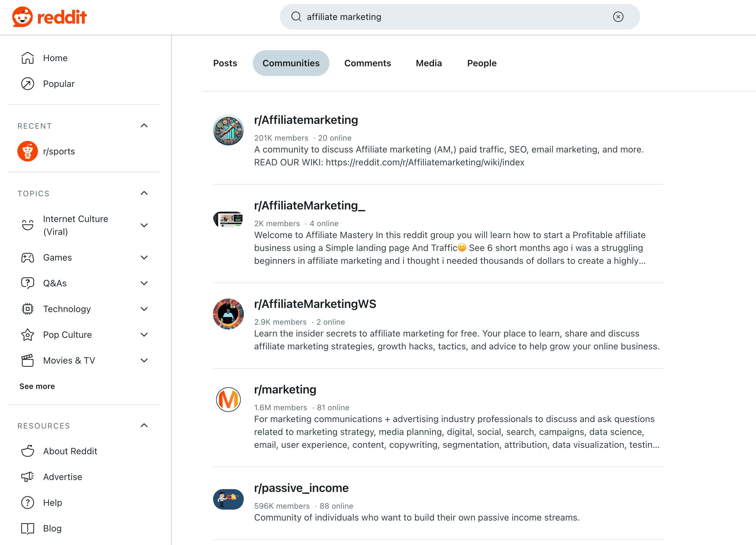
Task: Open the r/marketing title link
Action: (x=285, y=389)
